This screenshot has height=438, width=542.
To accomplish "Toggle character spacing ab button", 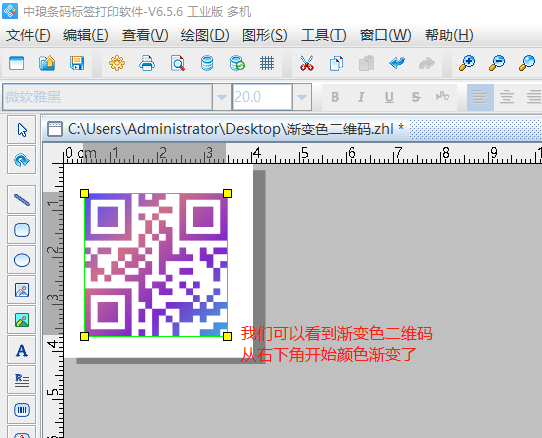I will click(442, 97).
